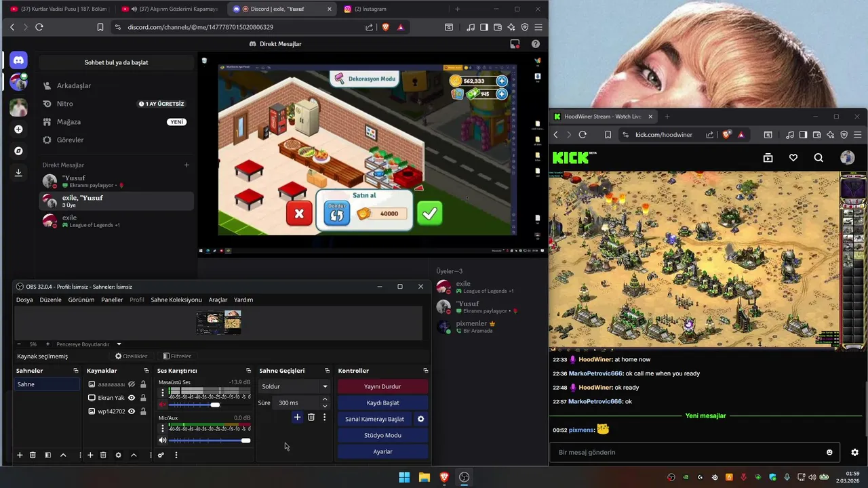Add a new source in OBS Kaynaklar panel

[90, 455]
